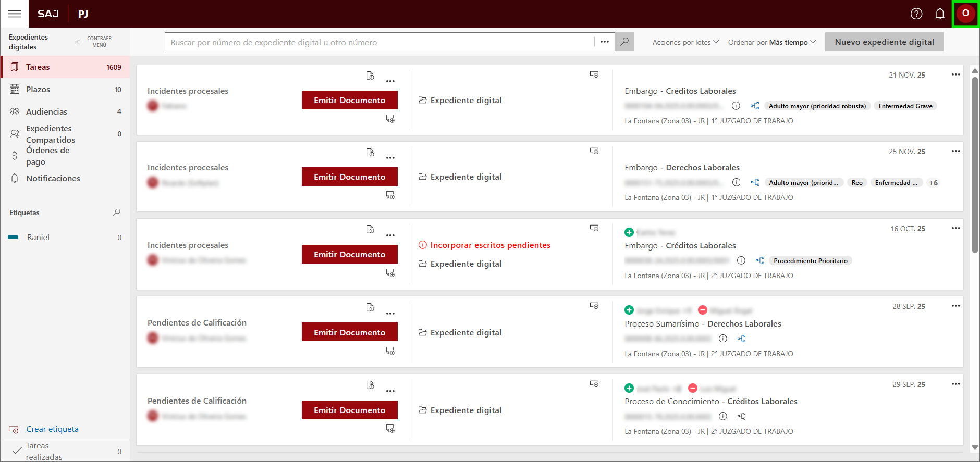Open the hamburger main menu
Image resolution: width=980 pixels, height=462 pixels.
click(15, 14)
